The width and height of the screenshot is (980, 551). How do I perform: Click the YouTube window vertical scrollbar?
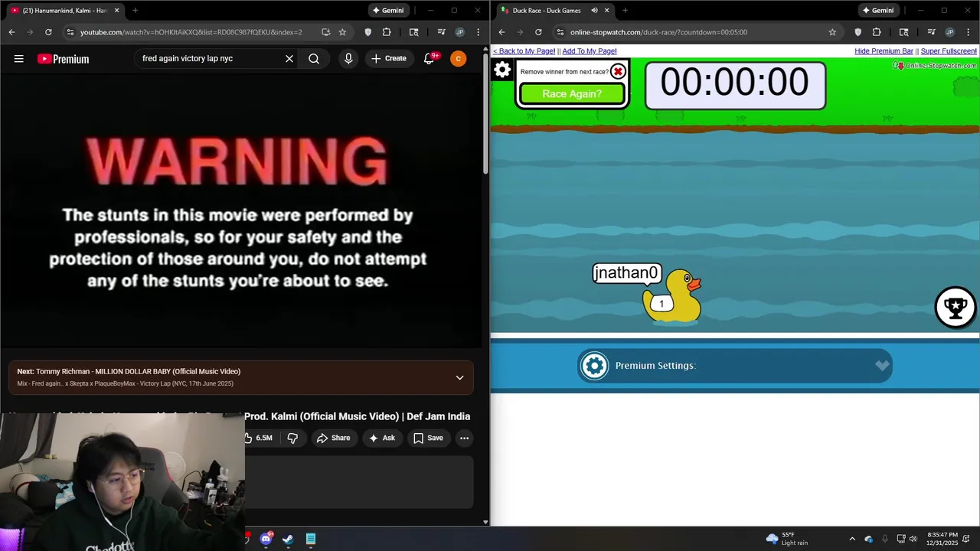coord(485,115)
